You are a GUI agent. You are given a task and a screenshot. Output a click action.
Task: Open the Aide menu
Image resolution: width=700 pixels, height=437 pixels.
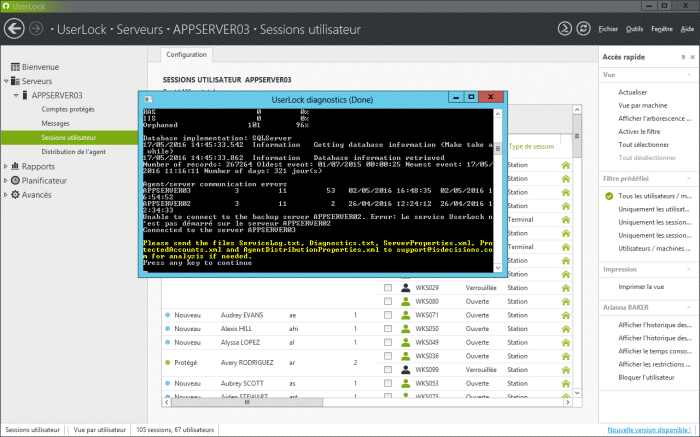pos(687,29)
